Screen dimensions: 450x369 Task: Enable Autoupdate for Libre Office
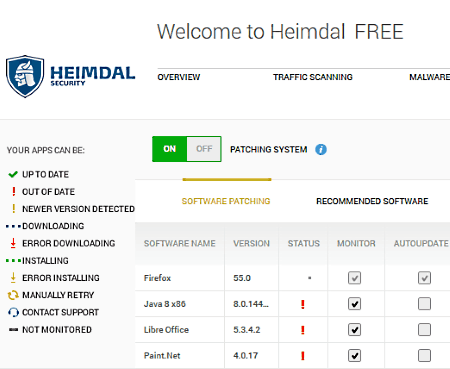[424, 330]
